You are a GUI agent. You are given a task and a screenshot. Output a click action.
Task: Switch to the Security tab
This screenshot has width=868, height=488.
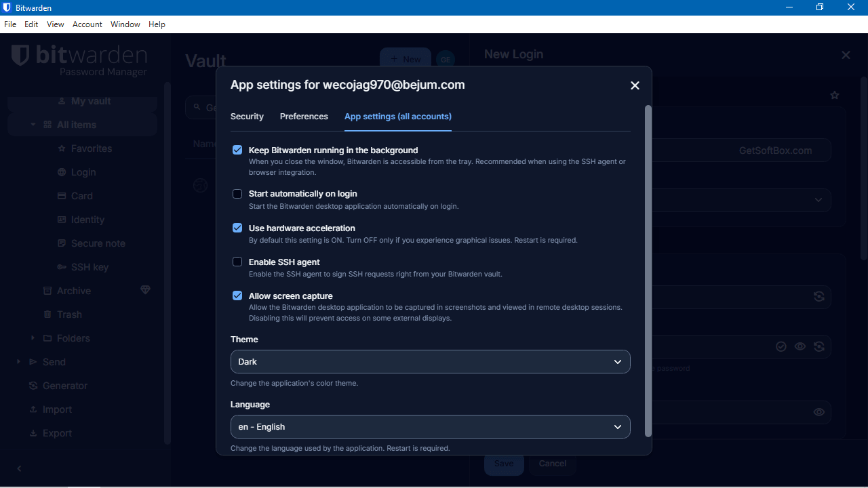click(x=247, y=117)
